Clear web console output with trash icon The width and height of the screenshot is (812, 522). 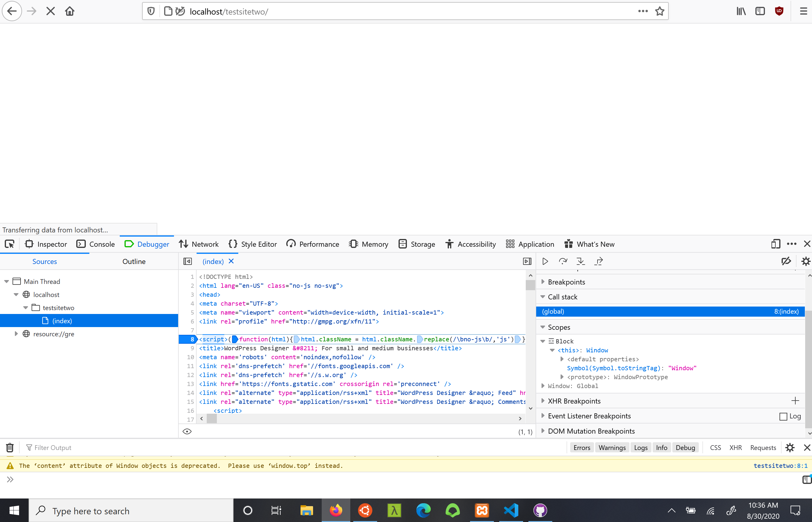10,448
